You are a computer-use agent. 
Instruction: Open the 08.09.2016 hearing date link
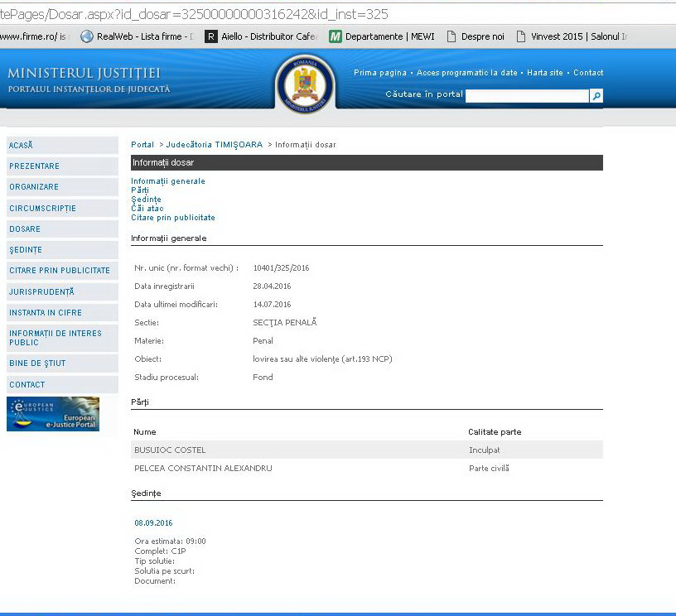154,523
